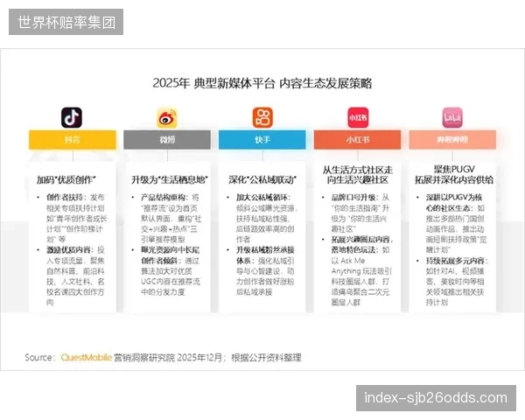
Task: Select the orange-red 小红书 label bar
Action: (x=357, y=140)
